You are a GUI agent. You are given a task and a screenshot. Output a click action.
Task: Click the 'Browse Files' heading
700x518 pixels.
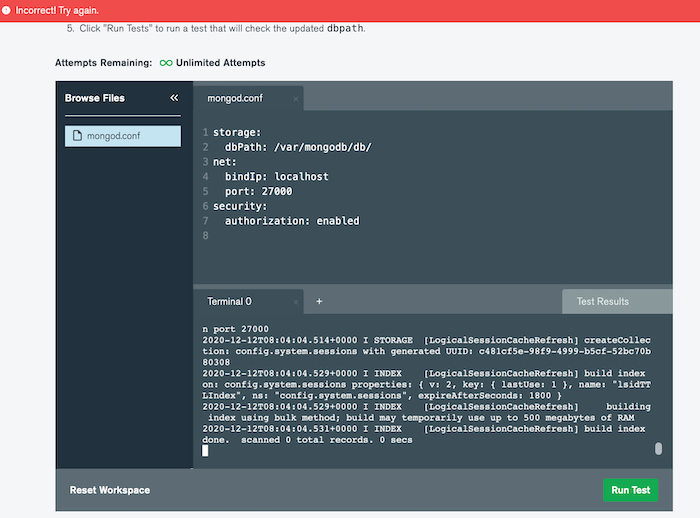coord(95,98)
